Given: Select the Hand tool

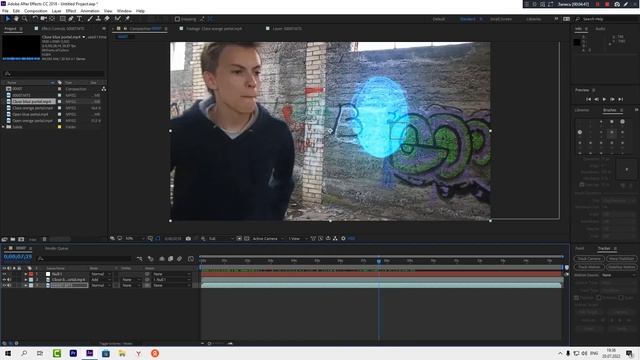Looking at the screenshot, I should 16,19.
